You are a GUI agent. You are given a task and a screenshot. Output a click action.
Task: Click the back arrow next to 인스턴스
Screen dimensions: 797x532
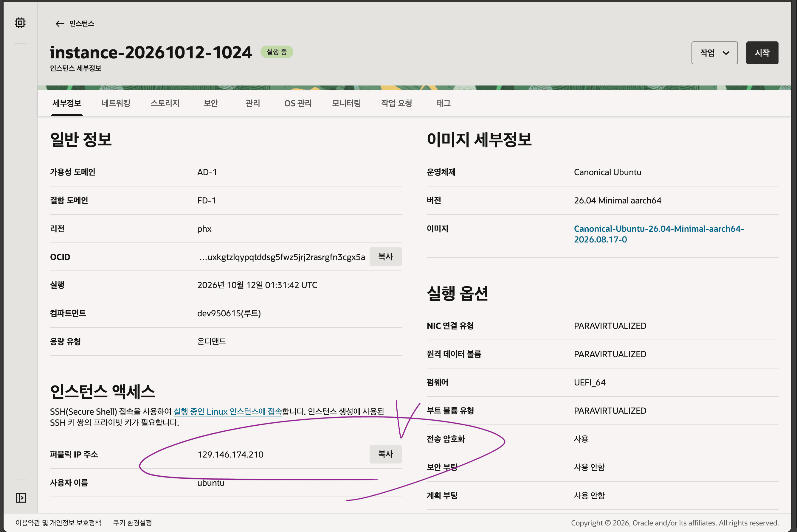pos(60,24)
